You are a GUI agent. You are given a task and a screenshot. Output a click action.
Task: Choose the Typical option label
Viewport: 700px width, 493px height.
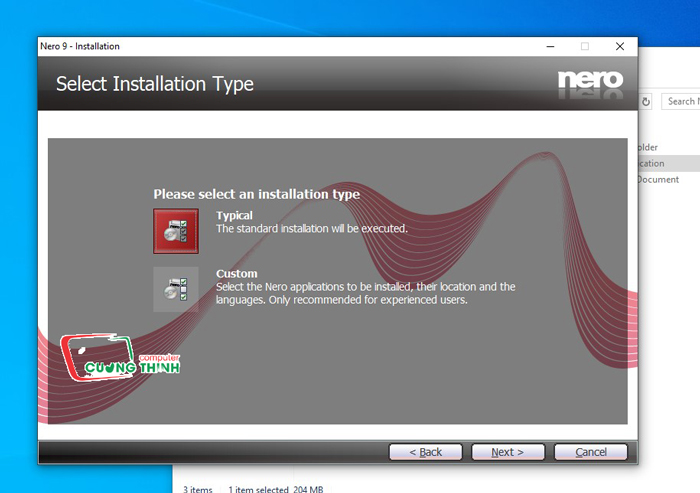tap(234, 215)
